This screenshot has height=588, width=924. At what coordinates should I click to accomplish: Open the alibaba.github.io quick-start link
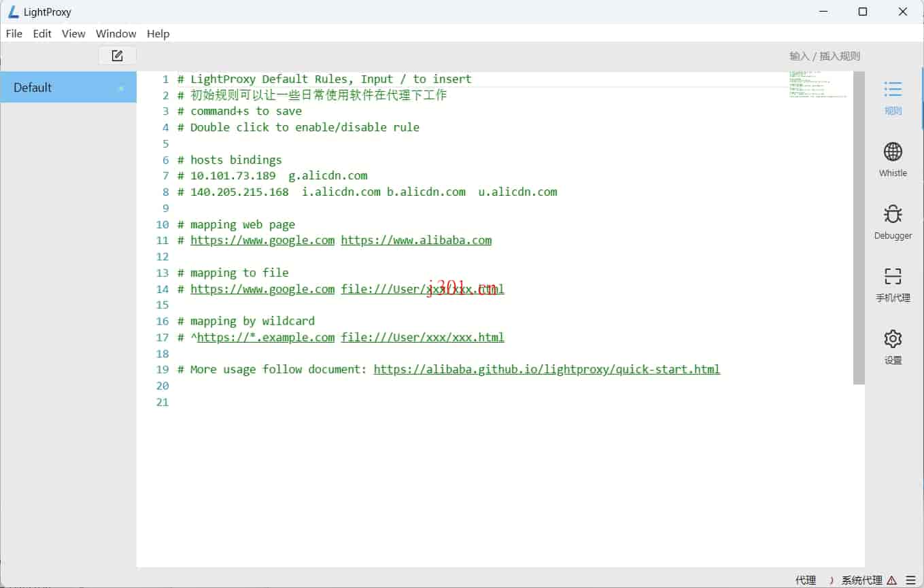click(547, 370)
